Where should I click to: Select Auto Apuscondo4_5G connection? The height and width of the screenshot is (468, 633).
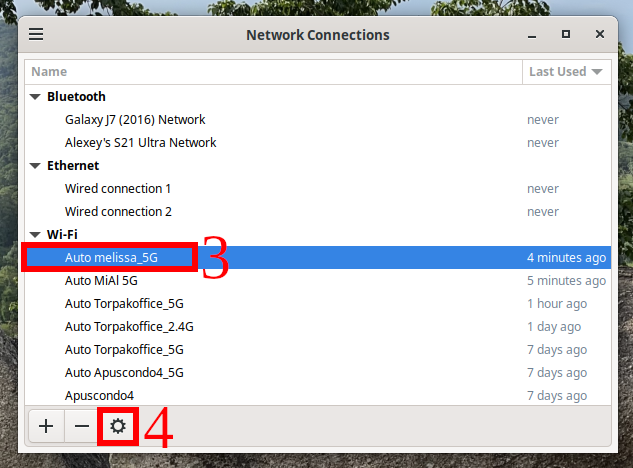pyautogui.click(x=124, y=373)
